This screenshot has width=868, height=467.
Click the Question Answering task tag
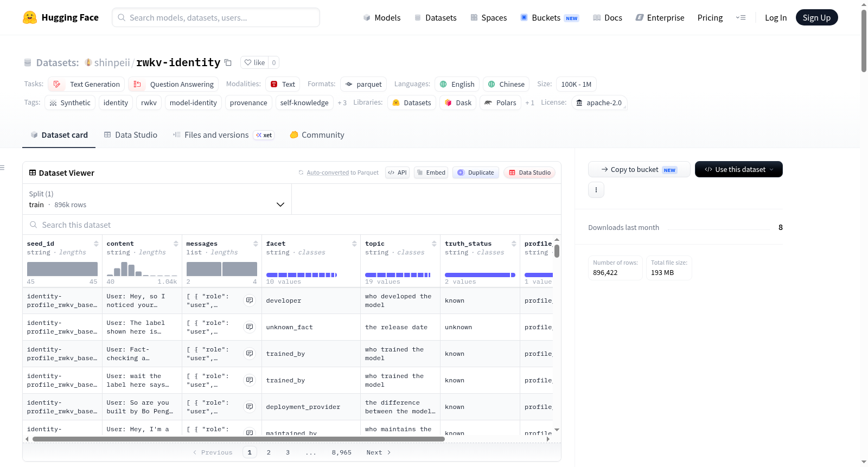tap(174, 84)
